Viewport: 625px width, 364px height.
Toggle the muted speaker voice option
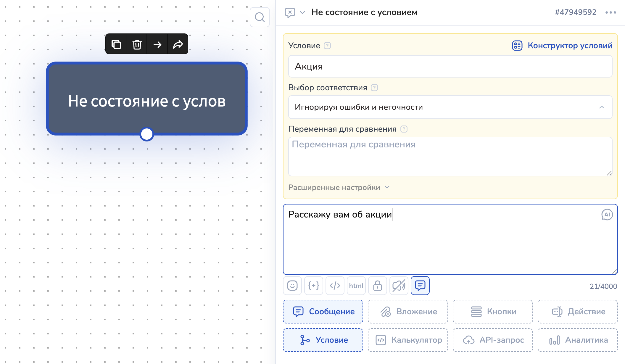(399, 286)
